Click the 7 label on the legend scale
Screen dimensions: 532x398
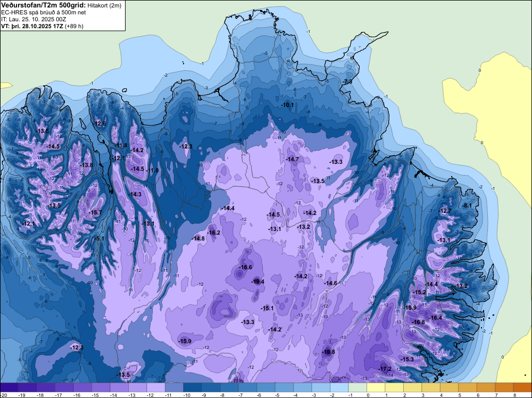click(496, 395)
